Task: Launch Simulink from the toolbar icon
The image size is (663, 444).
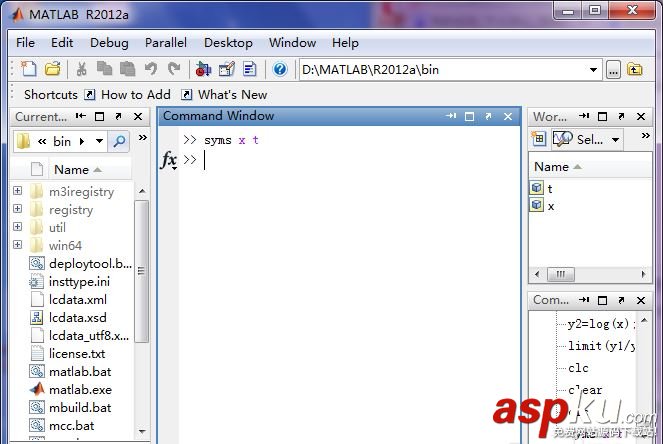Action: pyautogui.click(x=203, y=69)
